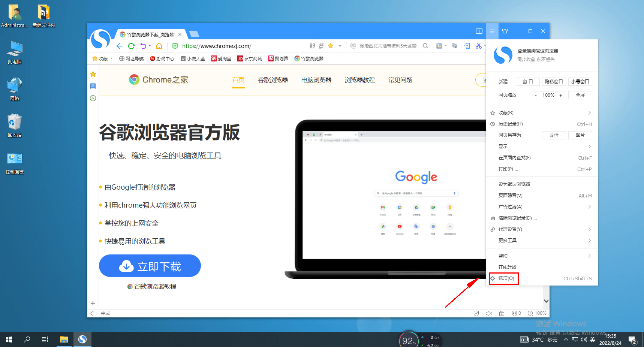Viewport: 644px width, 347px height.
Task: Open 历史记录(H) menu item
Action: tap(542, 124)
